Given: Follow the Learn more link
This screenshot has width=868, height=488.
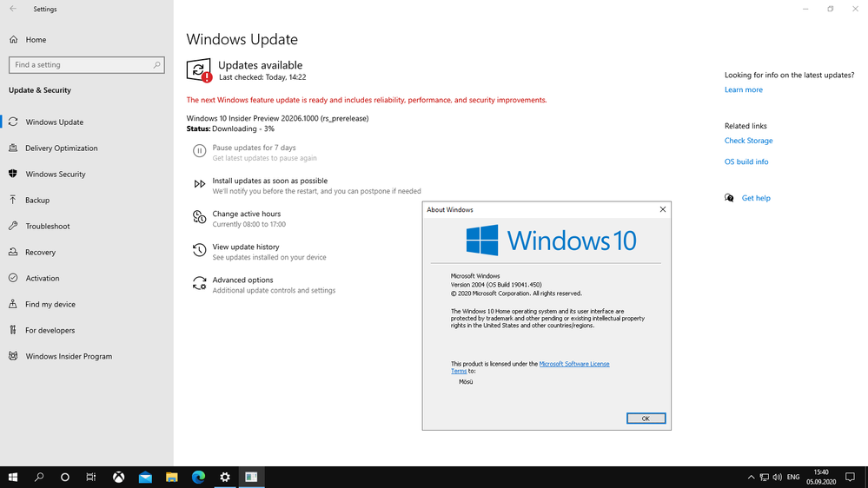Looking at the screenshot, I should [x=744, y=89].
